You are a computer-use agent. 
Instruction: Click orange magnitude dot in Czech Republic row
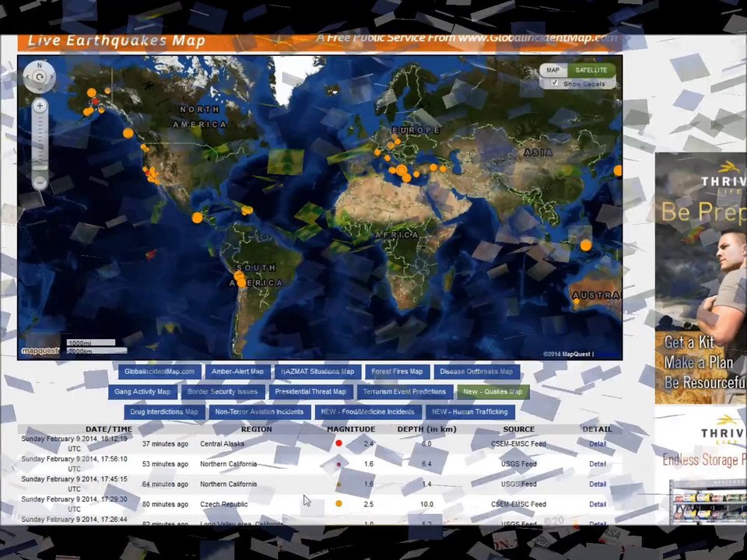tap(338, 503)
